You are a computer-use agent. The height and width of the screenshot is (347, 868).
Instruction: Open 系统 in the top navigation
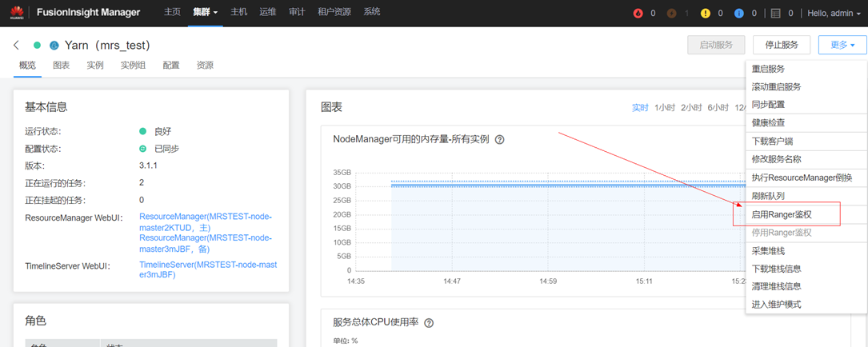(371, 12)
